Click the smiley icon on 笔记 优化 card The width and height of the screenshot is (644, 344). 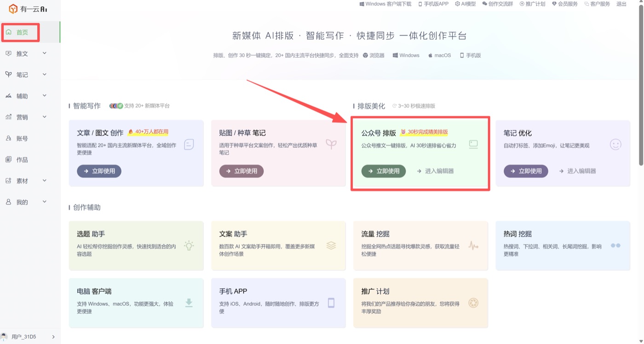tap(615, 145)
